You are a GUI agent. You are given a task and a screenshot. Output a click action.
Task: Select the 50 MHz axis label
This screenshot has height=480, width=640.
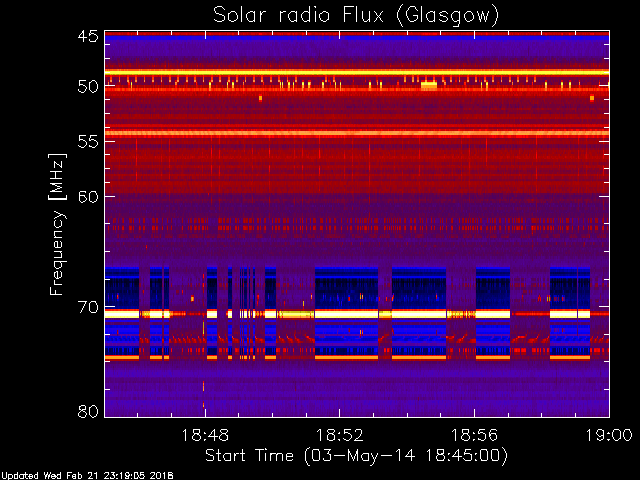coord(88,87)
